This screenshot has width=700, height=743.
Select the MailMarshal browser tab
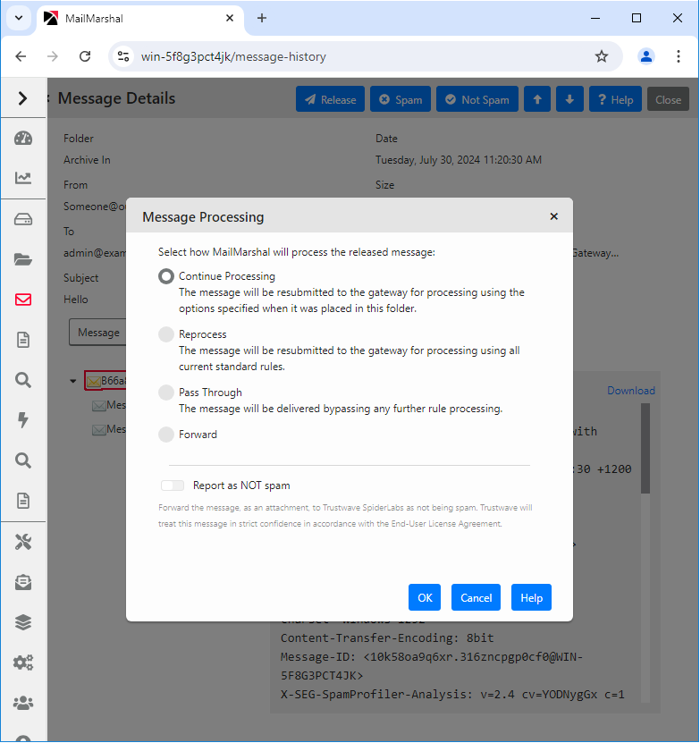(x=140, y=19)
